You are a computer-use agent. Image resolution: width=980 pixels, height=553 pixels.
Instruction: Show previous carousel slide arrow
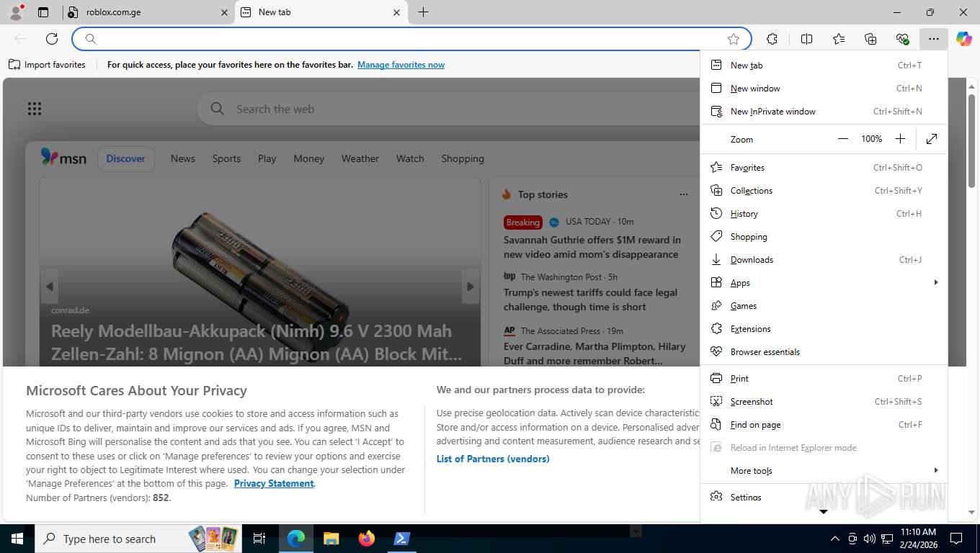[x=50, y=287]
